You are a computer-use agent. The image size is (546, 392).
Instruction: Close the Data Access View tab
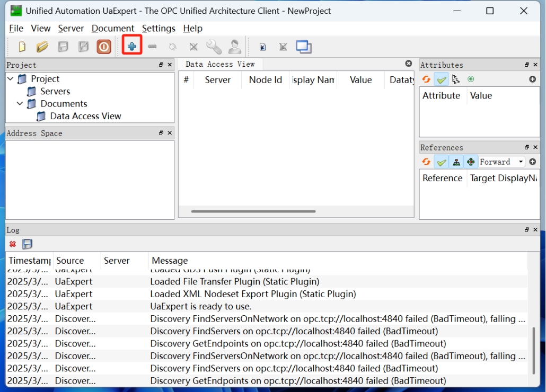pyautogui.click(x=409, y=64)
